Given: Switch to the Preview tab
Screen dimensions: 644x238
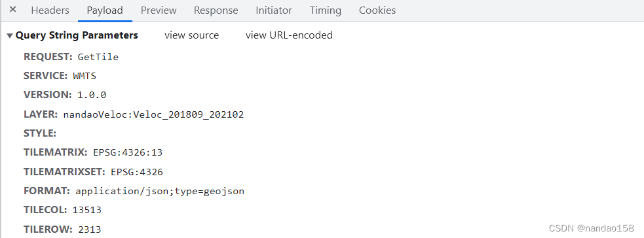Looking at the screenshot, I should point(159,10).
